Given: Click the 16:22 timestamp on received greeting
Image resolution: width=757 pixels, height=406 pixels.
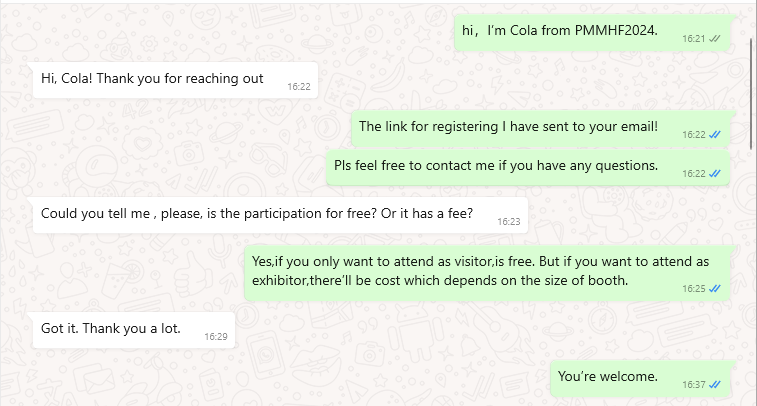Looking at the screenshot, I should click(x=299, y=87).
